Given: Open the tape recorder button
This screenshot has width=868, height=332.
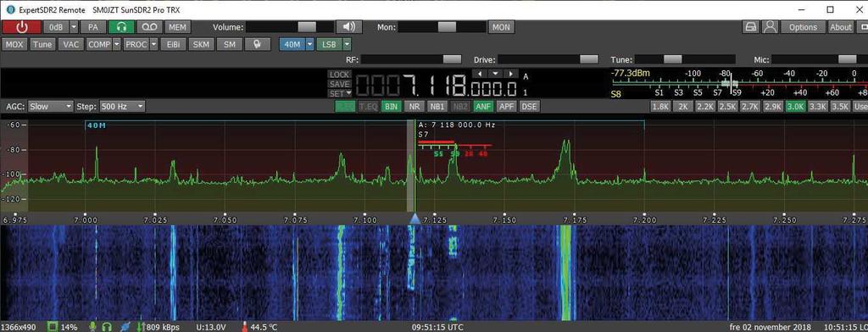Looking at the screenshot, I should point(149,27).
